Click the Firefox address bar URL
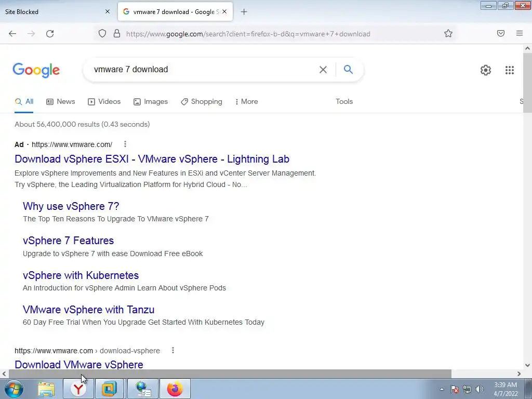The height and width of the screenshot is (399, 532). point(248,34)
